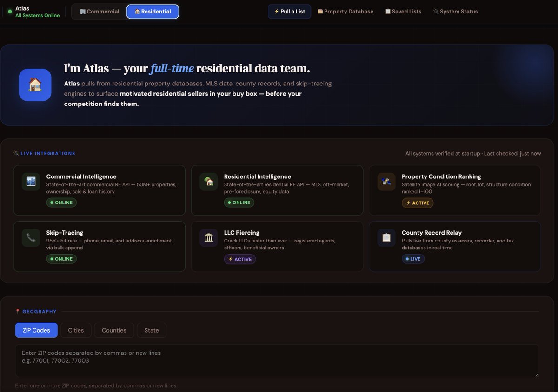This screenshot has width=558, height=392.
Task: Click the LLC Piercing bank building icon
Action: (x=209, y=238)
